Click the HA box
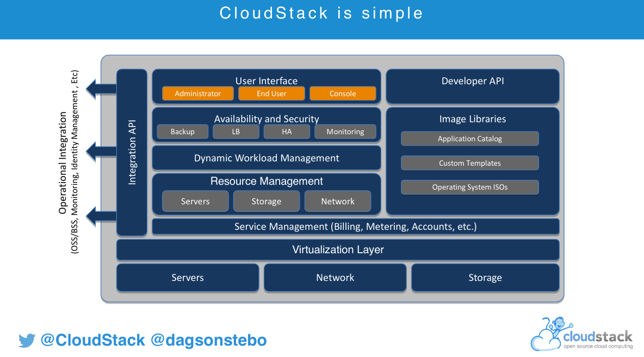The width and height of the screenshot is (644, 357). point(287,131)
